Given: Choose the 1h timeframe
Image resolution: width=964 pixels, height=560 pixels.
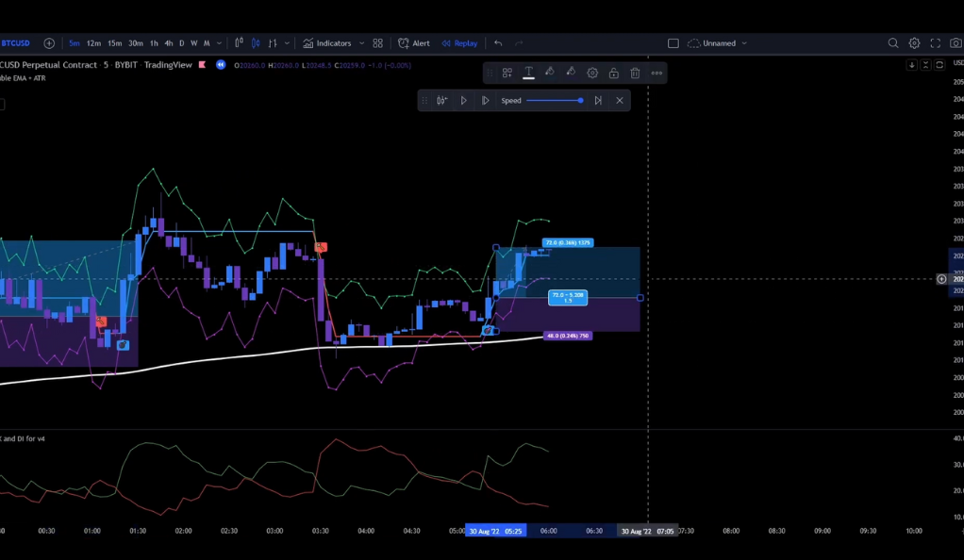Looking at the screenshot, I should 154,43.
